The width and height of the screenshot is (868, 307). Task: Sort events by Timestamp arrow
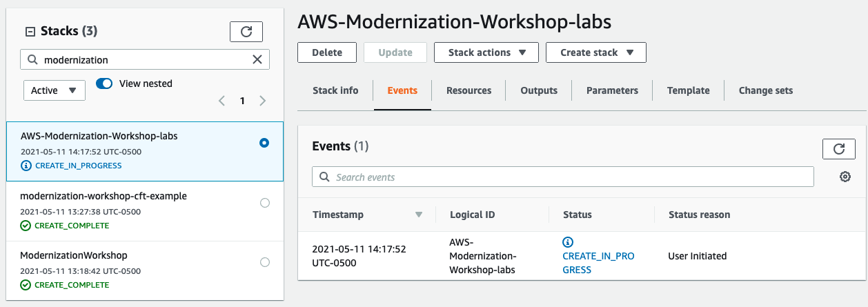[x=418, y=215]
